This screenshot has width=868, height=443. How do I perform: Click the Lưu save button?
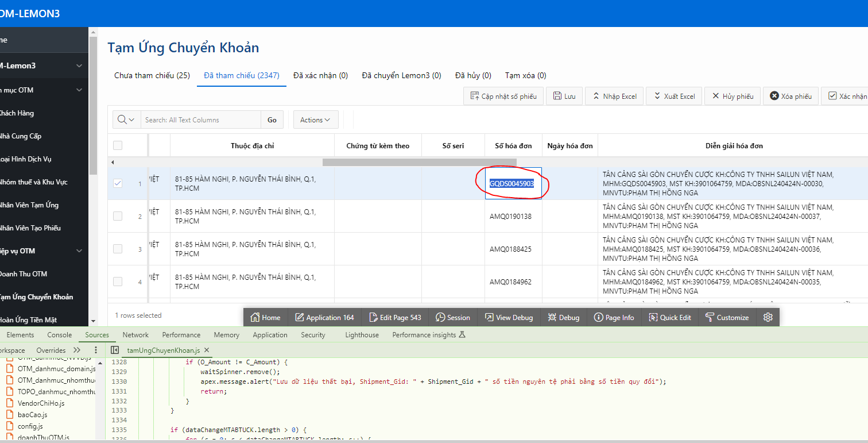click(x=564, y=95)
